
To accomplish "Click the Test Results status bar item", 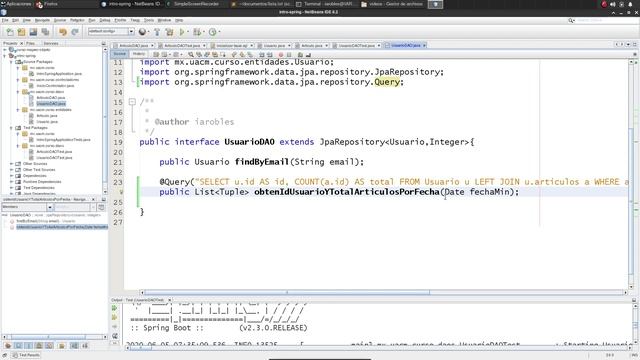I will [26, 355].
